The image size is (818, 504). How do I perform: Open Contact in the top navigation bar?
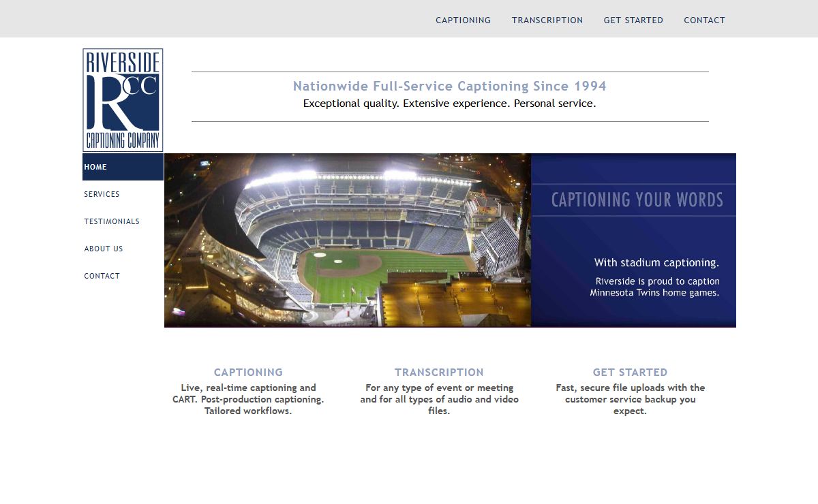(705, 20)
